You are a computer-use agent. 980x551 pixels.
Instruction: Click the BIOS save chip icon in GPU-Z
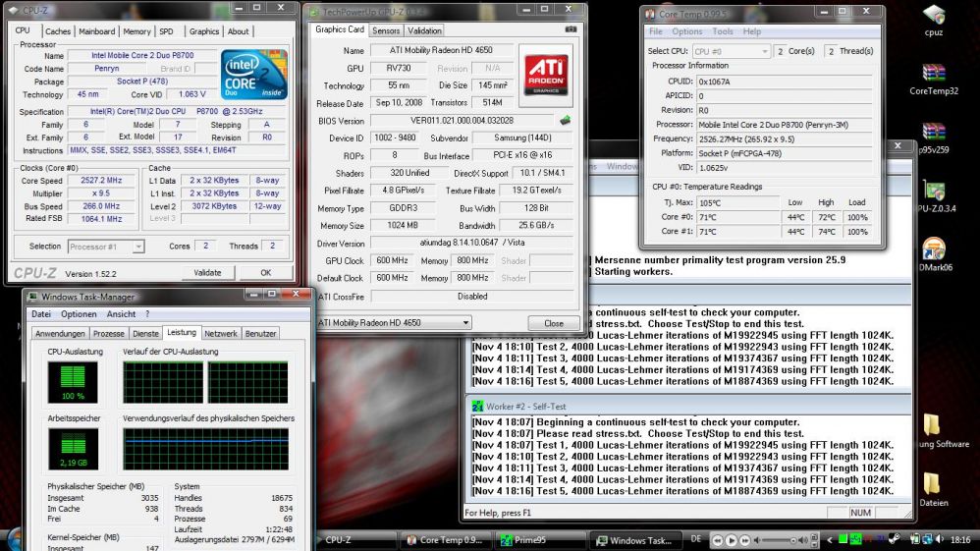click(565, 120)
